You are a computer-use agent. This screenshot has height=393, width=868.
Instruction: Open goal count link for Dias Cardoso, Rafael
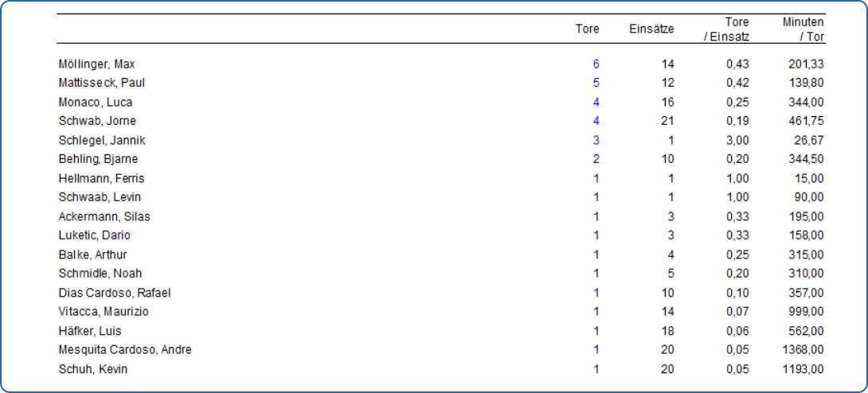coord(596,293)
